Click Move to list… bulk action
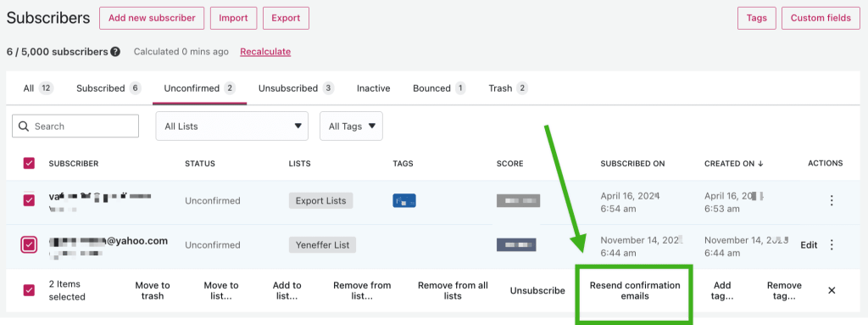The height and width of the screenshot is (325, 868). click(221, 290)
